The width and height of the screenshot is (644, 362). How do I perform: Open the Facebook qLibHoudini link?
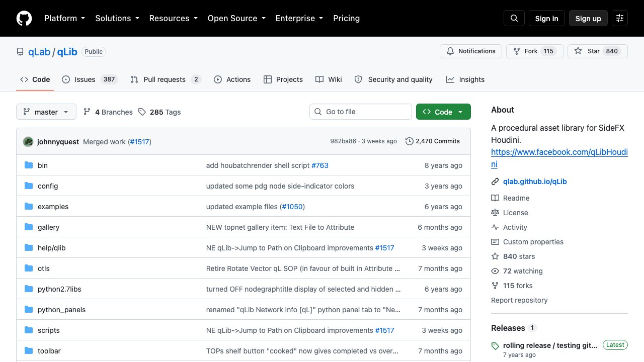pyautogui.click(x=559, y=152)
